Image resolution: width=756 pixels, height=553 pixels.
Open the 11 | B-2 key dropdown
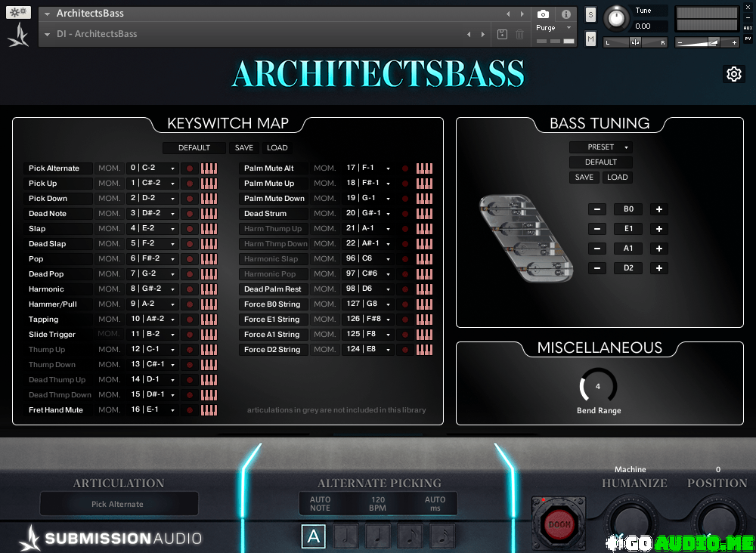point(153,335)
